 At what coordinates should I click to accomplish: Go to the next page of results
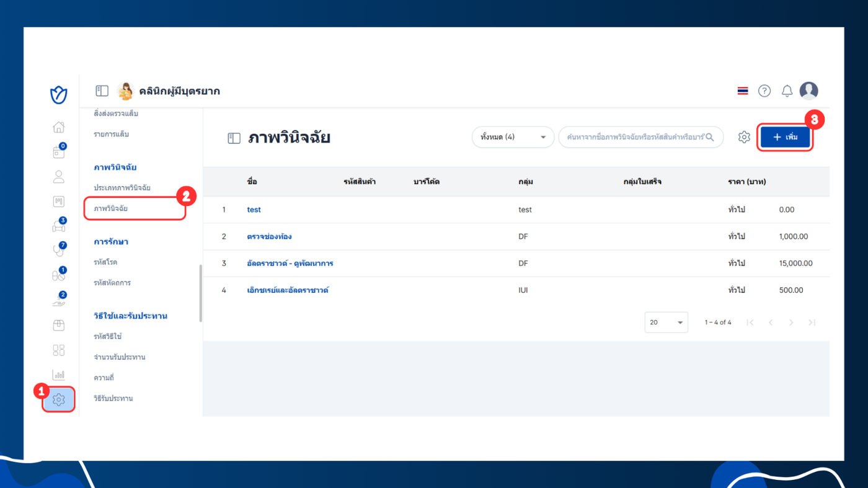pos(791,322)
